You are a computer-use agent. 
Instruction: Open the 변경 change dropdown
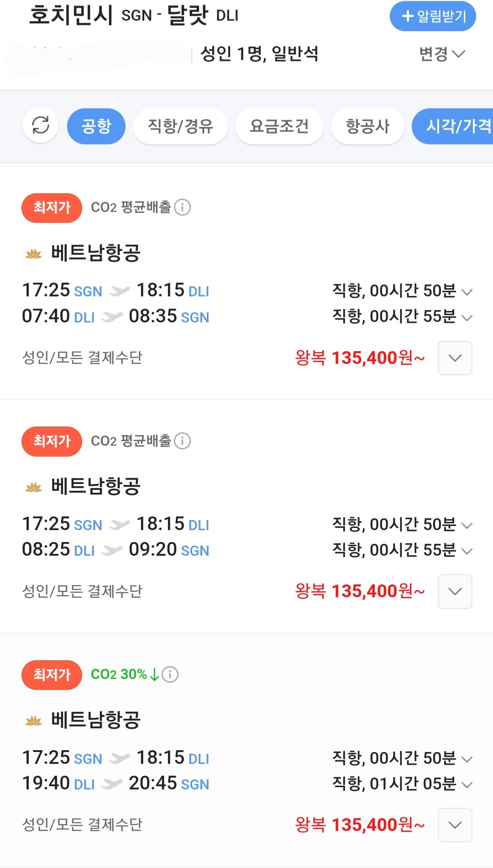coord(441,54)
